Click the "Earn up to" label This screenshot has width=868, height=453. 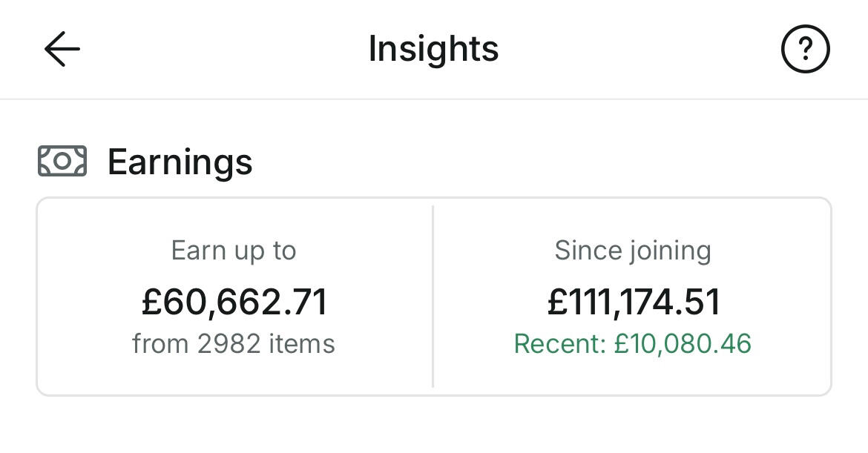point(234,251)
